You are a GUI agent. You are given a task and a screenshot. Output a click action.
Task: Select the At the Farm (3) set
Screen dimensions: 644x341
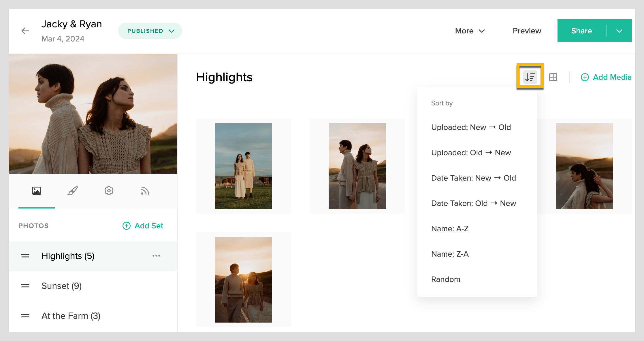(x=93, y=316)
